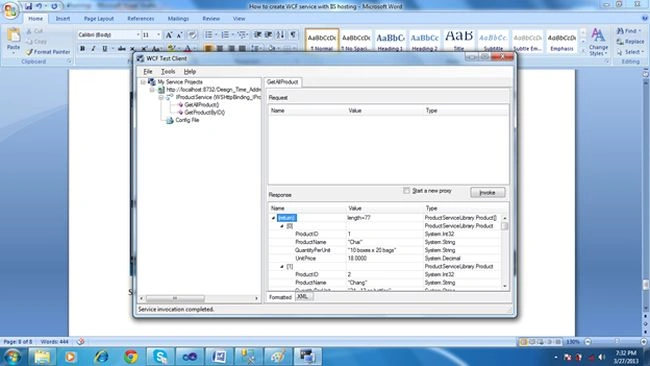Collapse the [1] product entry
650x366 pixels.
[282, 267]
